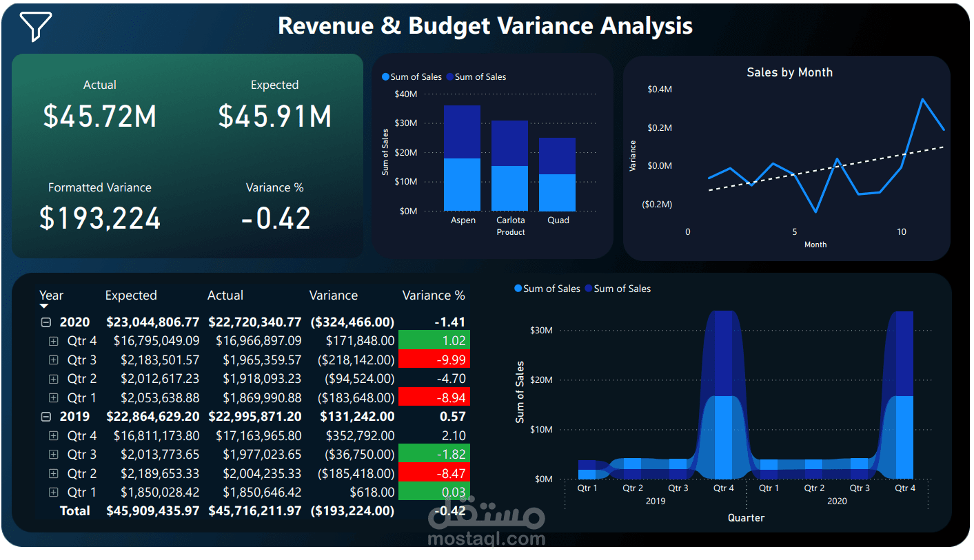Expand Qtr 1 under 2019

(x=54, y=492)
